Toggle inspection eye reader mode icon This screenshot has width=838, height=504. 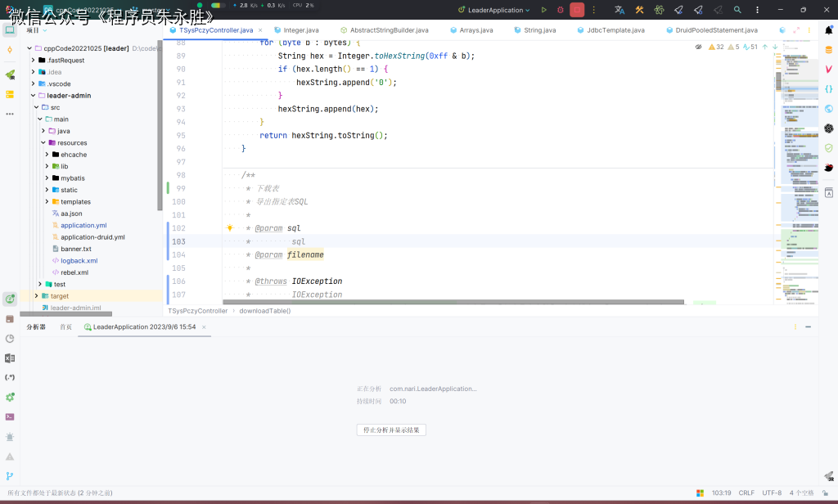pos(698,47)
